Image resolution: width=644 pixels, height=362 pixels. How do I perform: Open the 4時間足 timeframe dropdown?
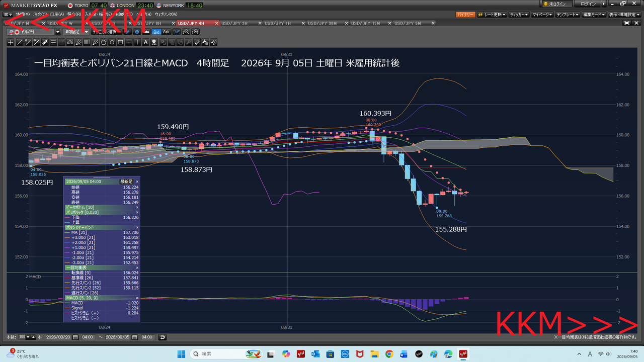(86, 32)
